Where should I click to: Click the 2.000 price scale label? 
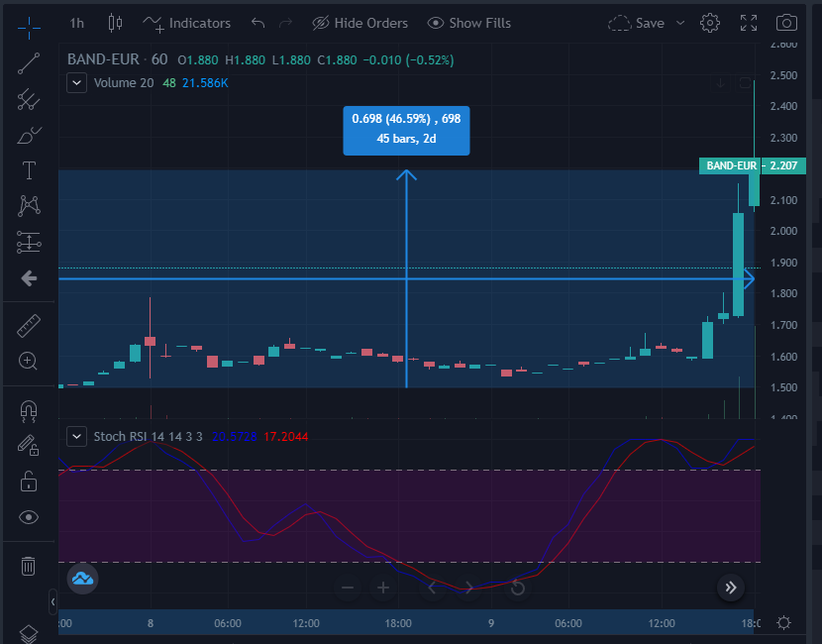point(783,231)
